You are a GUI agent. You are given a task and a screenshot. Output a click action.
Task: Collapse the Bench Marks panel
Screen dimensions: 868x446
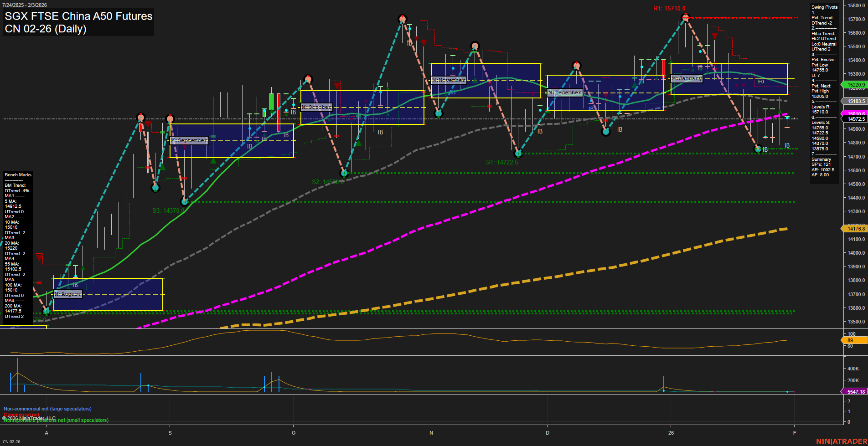click(18, 174)
